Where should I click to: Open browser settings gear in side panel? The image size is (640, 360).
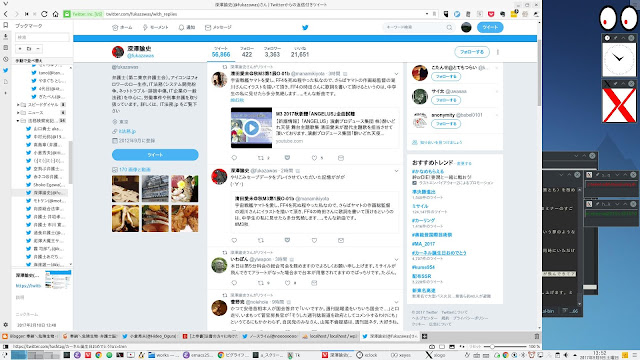coord(5,325)
